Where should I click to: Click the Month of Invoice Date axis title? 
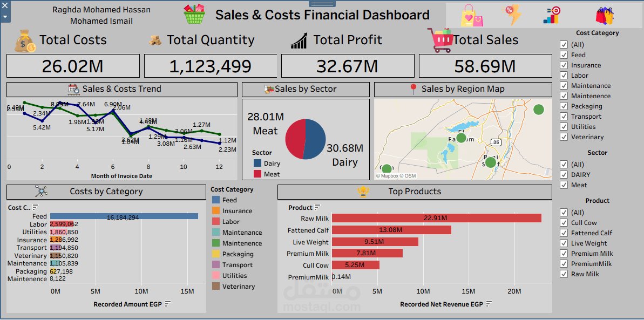coord(121,176)
